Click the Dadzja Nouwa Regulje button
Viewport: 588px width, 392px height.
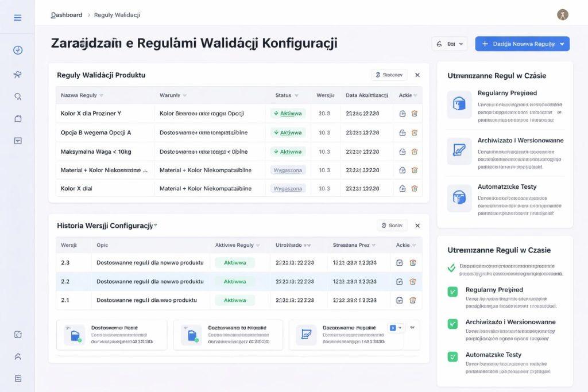pos(517,44)
